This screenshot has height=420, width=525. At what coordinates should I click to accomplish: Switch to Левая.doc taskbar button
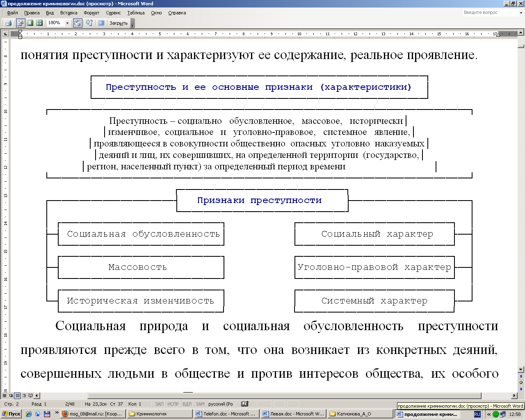(x=294, y=414)
